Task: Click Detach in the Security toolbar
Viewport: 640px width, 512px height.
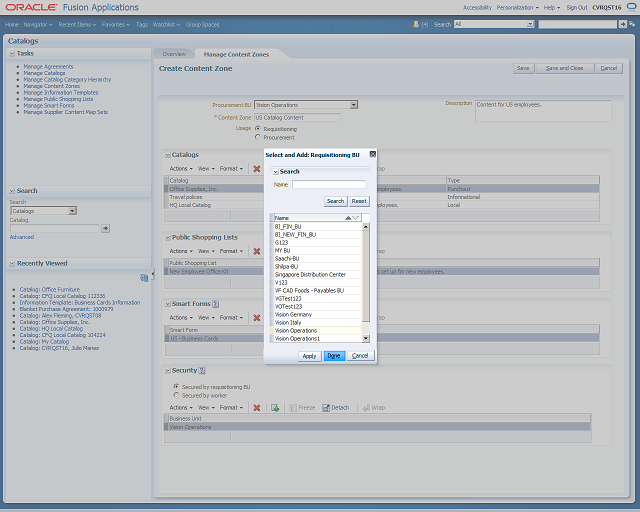Action: tap(336, 407)
